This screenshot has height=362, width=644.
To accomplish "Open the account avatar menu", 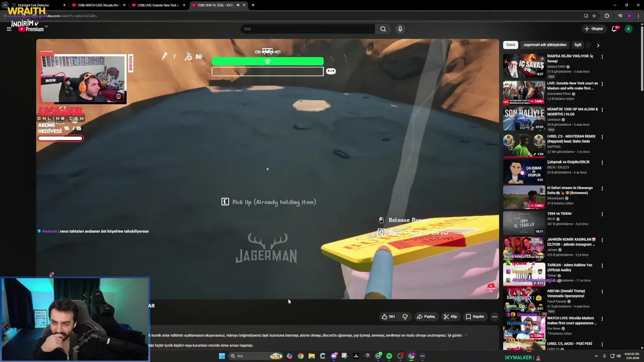I will (x=628, y=29).
